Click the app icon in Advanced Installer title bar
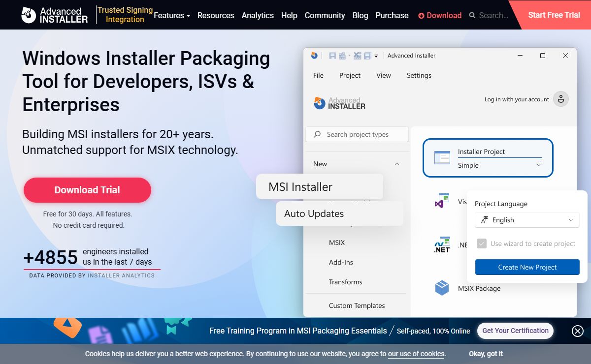591x364 pixels. [x=314, y=56]
